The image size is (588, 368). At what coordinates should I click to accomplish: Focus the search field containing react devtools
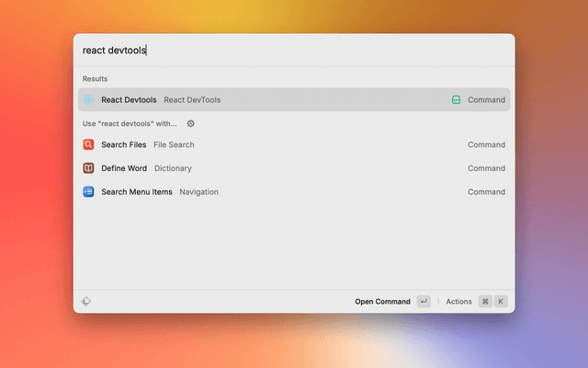294,51
